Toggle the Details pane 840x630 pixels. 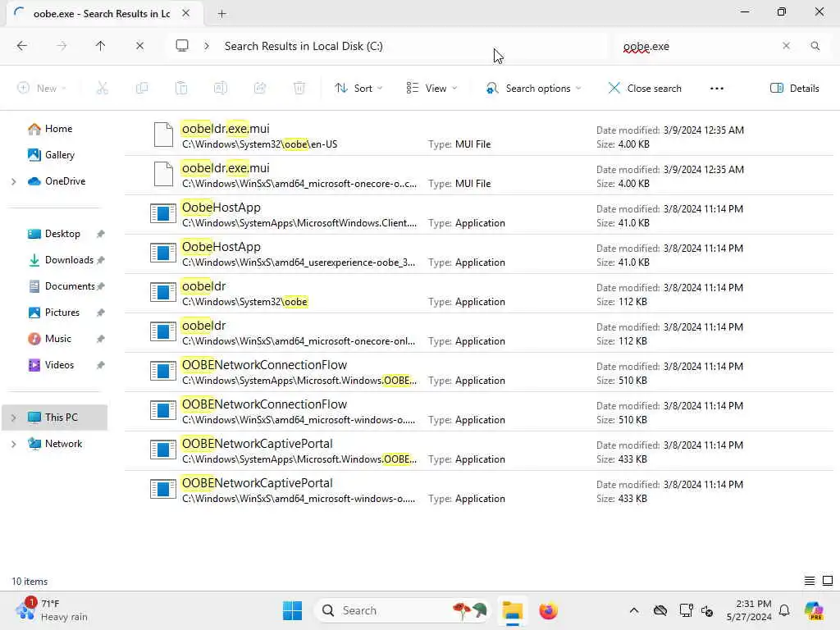coord(794,89)
